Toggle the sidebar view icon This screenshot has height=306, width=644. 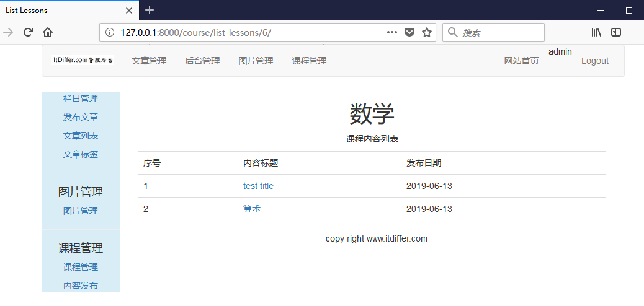pyautogui.click(x=615, y=32)
